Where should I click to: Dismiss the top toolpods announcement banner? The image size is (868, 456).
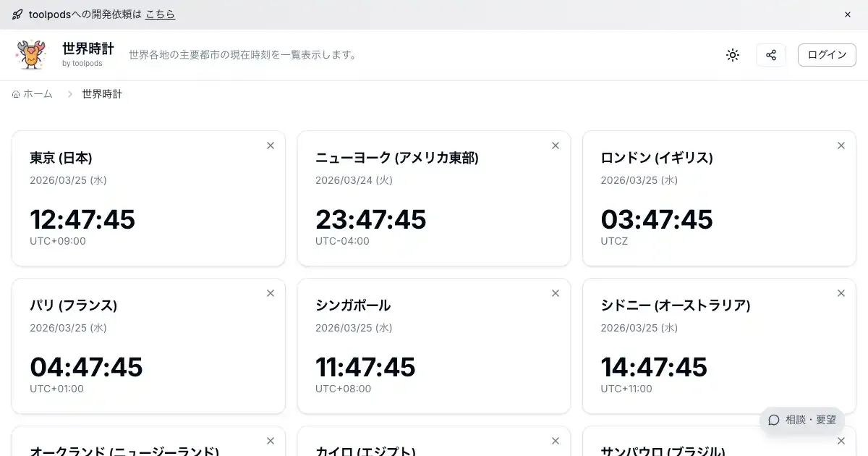point(848,14)
